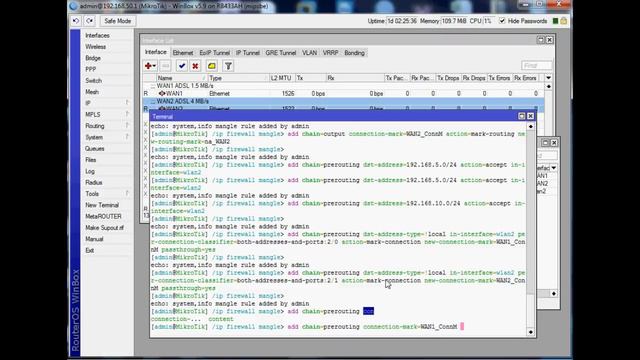Open Switch in sidebar menu
Viewport: 640px width, 360px height.
click(107, 81)
